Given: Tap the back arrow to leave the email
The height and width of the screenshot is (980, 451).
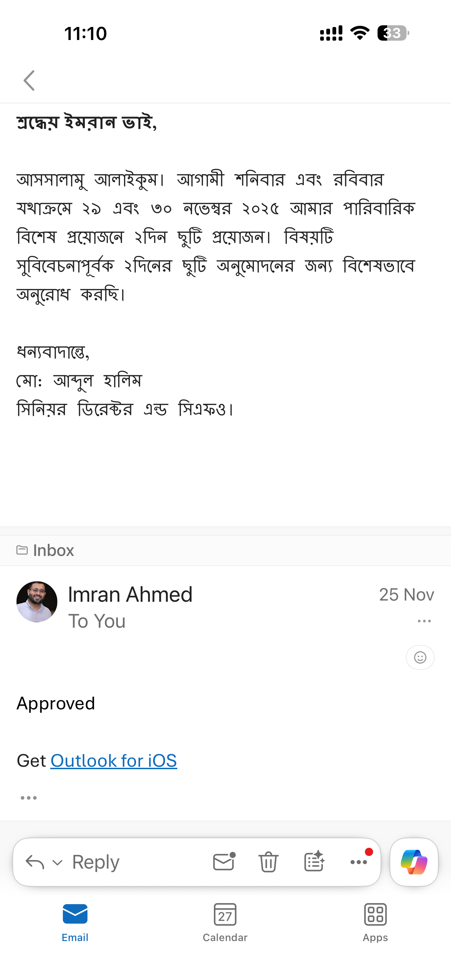Looking at the screenshot, I should 29,81.
